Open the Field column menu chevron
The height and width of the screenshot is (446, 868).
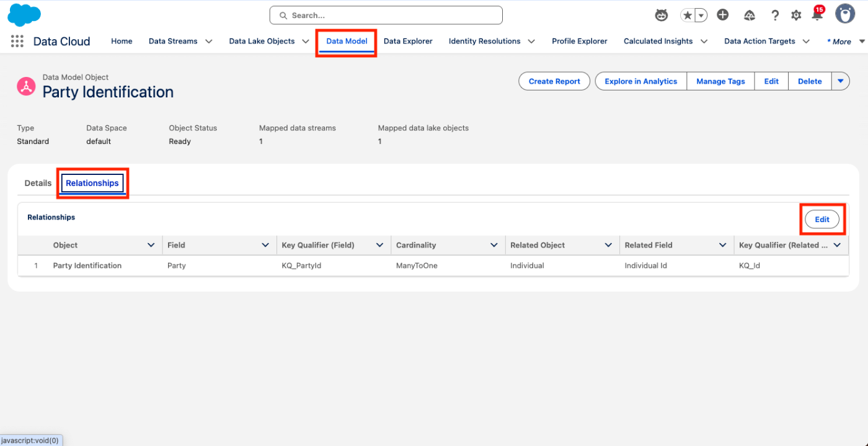coord(265,245)
